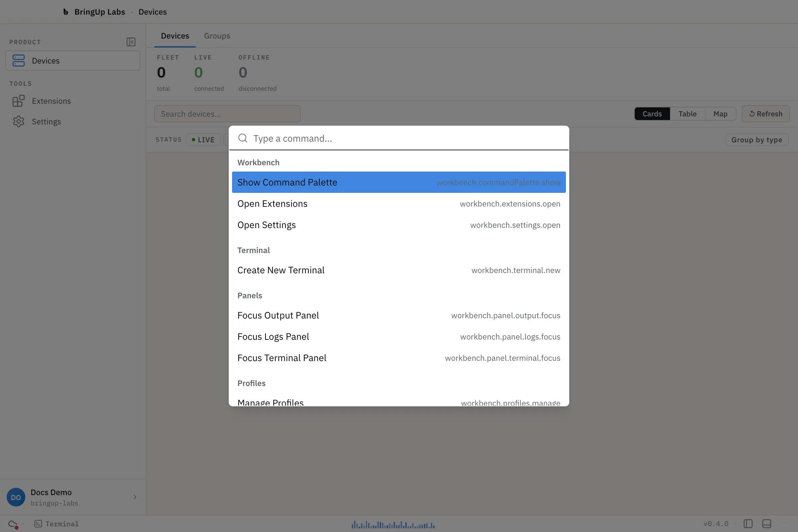798x532 pixels.
Task: Run Show Command Palette command
Action: [x=399, y=183]
